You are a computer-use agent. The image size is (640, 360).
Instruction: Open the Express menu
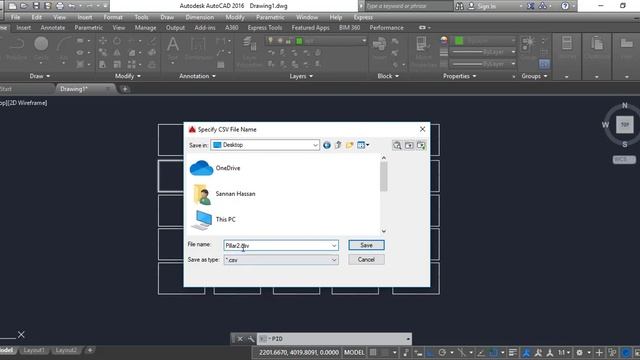point(363,17)
